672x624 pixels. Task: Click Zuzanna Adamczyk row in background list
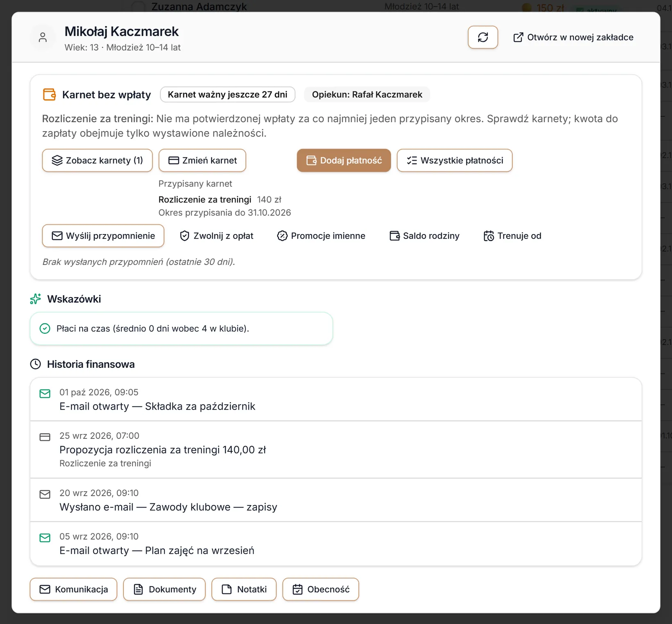pyautogui.click(x=199, y=6)
